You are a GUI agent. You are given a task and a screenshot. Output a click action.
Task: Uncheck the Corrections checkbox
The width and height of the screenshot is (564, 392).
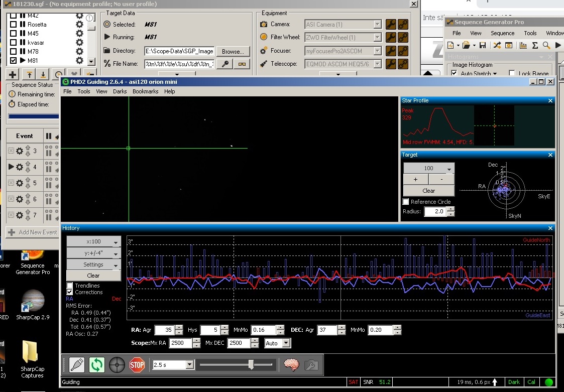(70, 292)
